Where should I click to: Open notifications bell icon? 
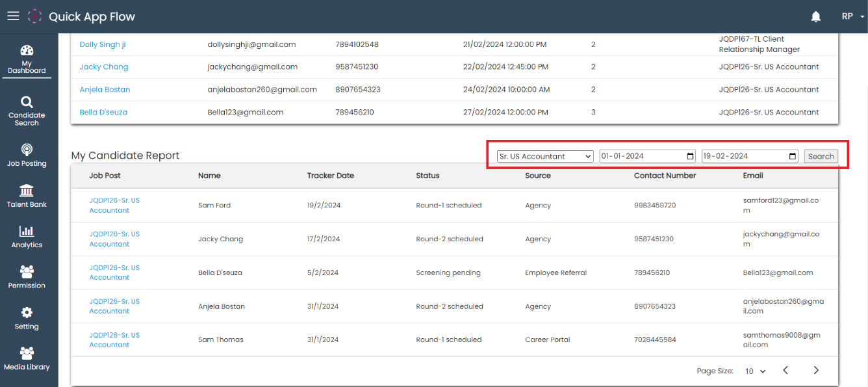click(816, 17)
